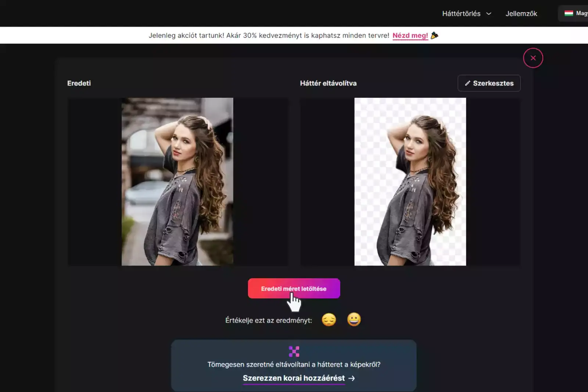Click the Szerkesztes edit button
Image resolution: width=588 pixels, height=392 pixels.
coord(489,83)
